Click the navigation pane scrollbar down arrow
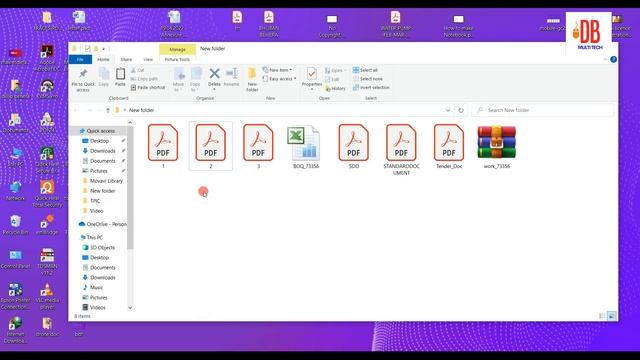 tap(130, 308)
